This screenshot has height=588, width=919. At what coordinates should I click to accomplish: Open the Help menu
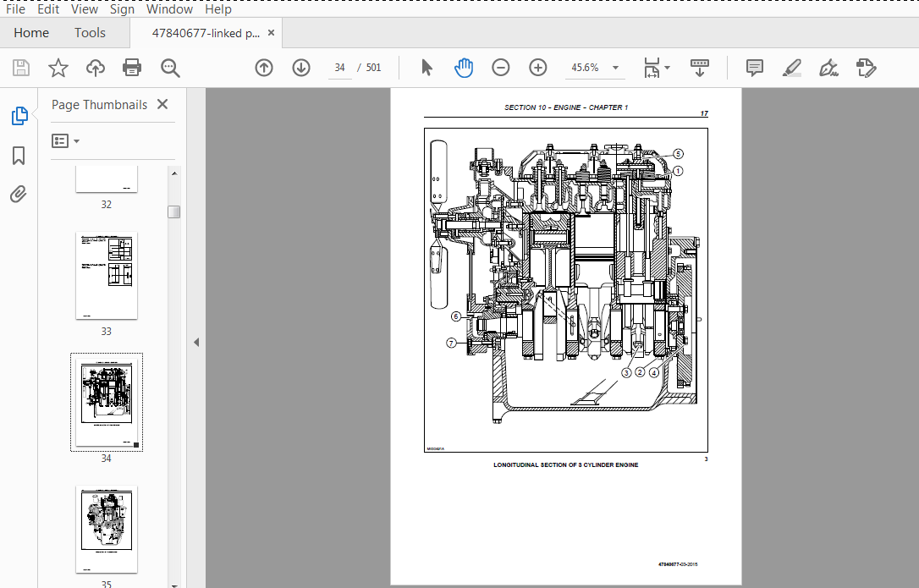coord(218,9)
